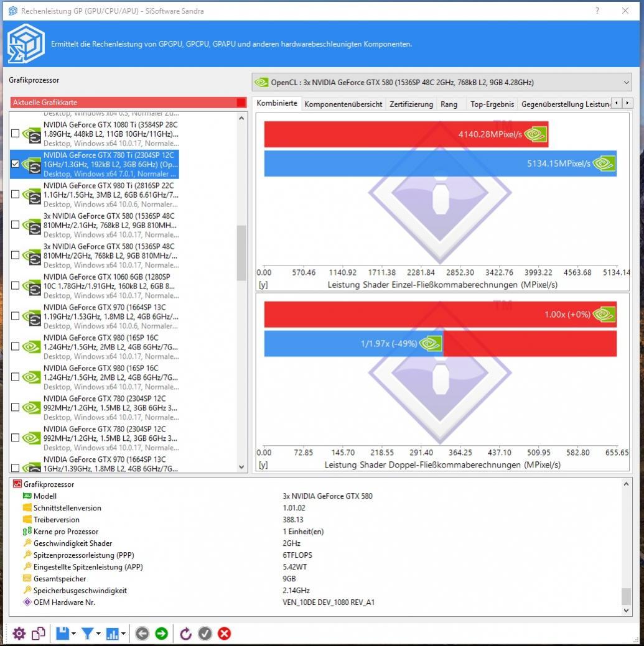Click NVIDIA logo on 4140.28MPixel/s bar

(535, 134)
